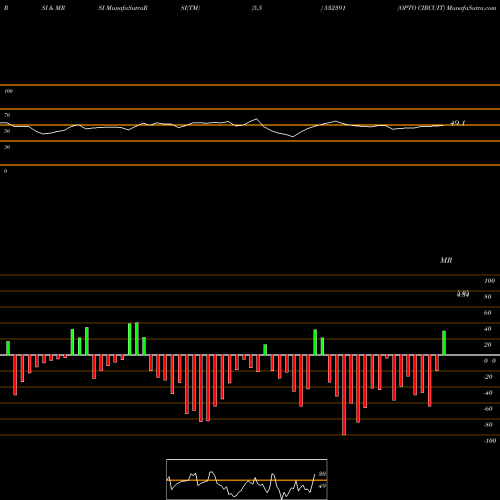Click the "SI(TM)" header label
This screenshot has height=500, width=500.
click(x=190, y=8)
